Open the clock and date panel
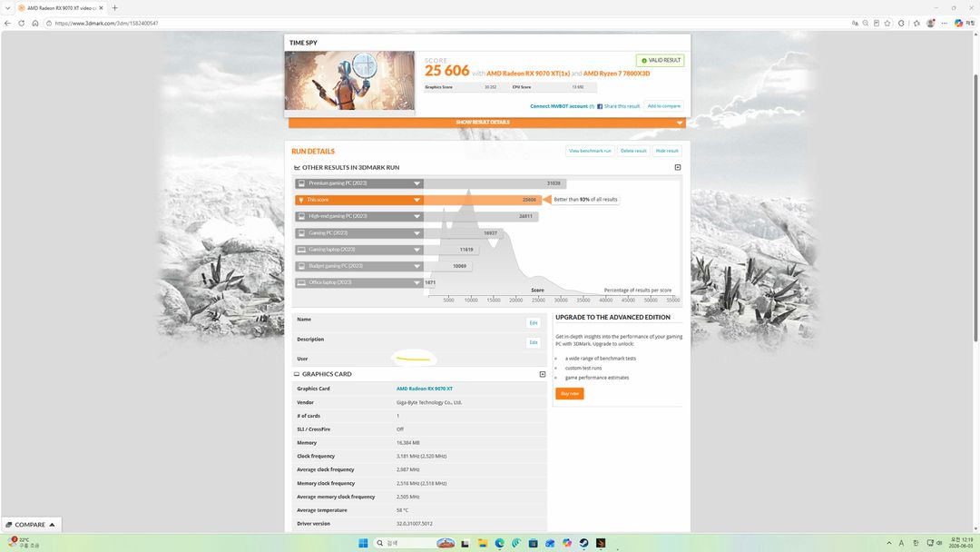This screenshot has height=552, width=980. tap(961, 543)
